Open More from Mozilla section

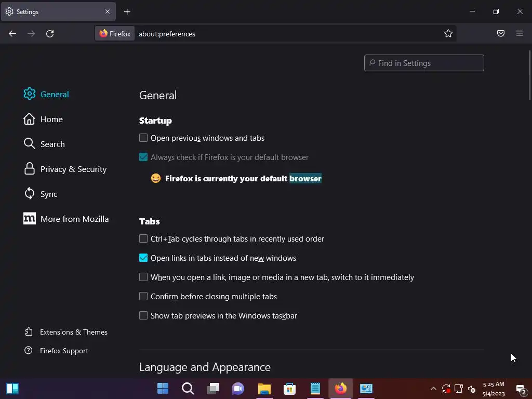tap(66, 219)
